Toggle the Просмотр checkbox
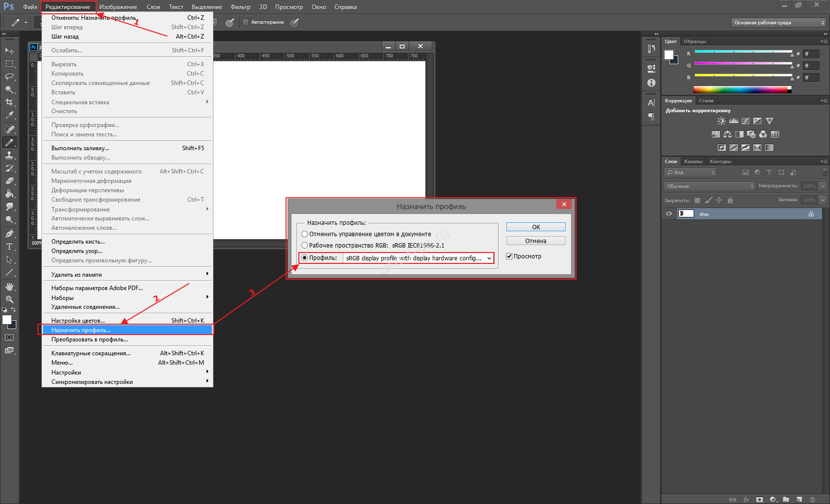This screenshot has width=830, height=504. pyautogui.click(x=509, y=256)
